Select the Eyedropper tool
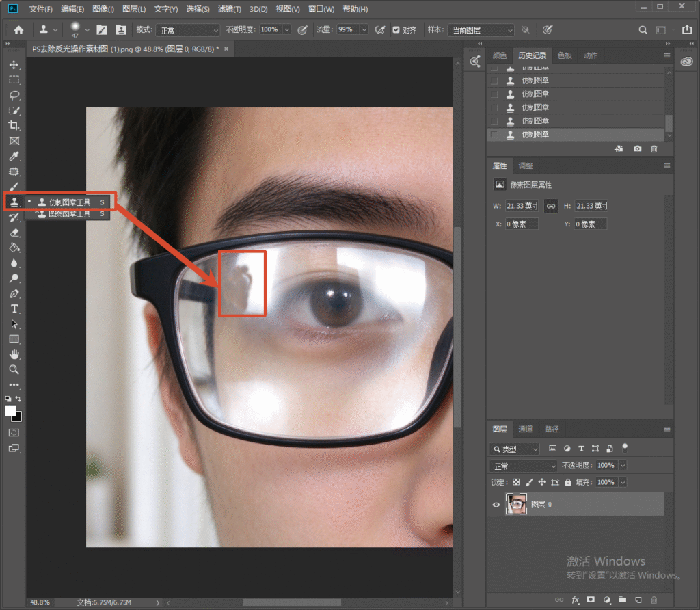 coord(14,157)
